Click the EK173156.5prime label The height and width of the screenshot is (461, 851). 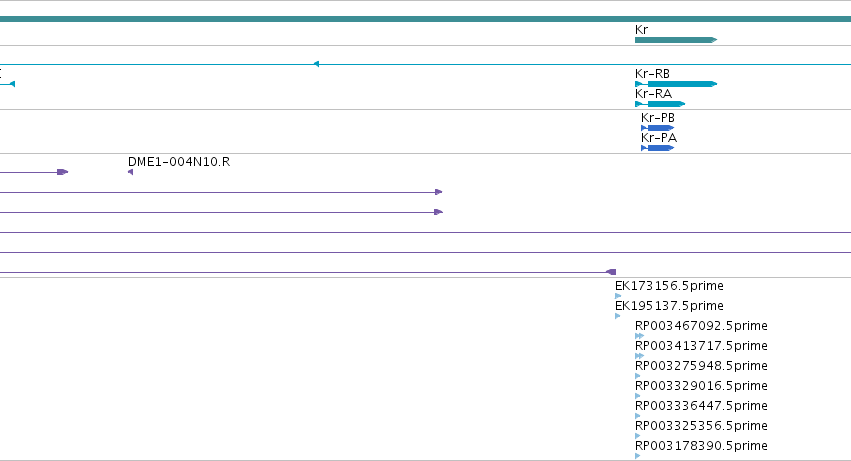669,286
